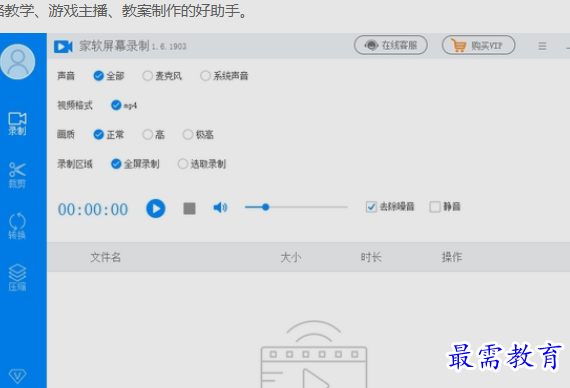Toggle the 去除噪音 checkbox
Screen dimensions: 570x388
pos(371,207)
